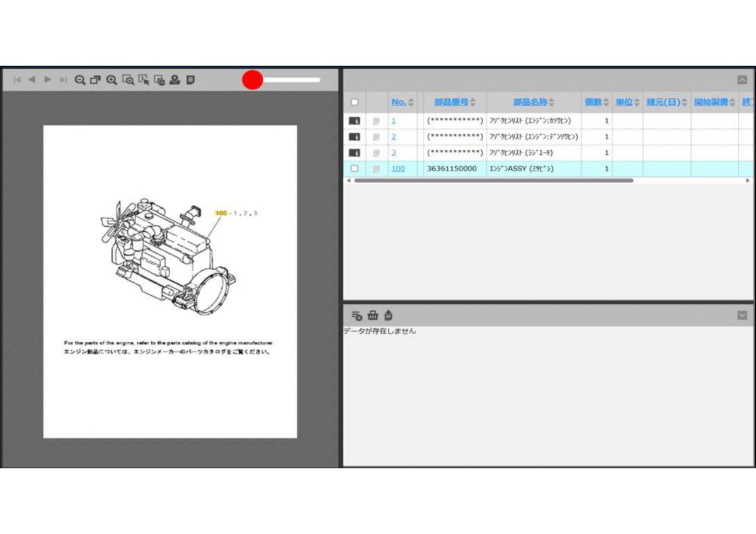The height and width of the screenshot is (534, 756).
Task: Zoom out of the engine diagram
Action: [x=80, y=80]
